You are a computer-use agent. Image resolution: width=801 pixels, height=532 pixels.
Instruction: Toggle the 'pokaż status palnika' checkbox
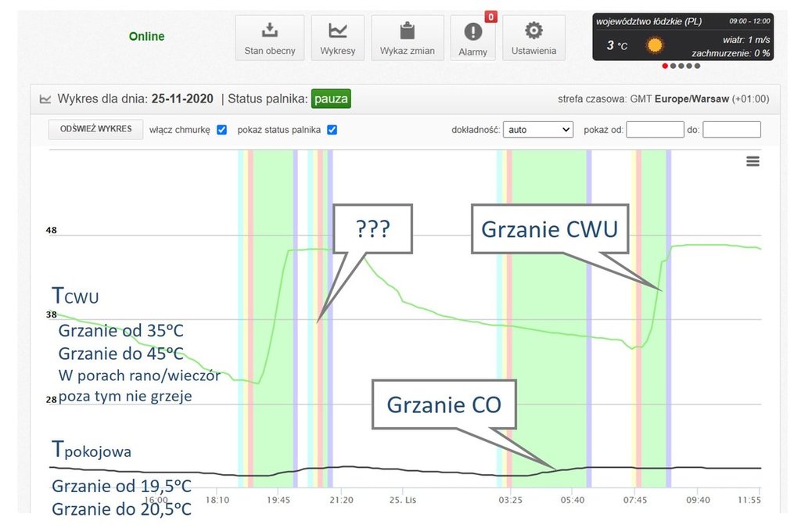tap(332, 130)
